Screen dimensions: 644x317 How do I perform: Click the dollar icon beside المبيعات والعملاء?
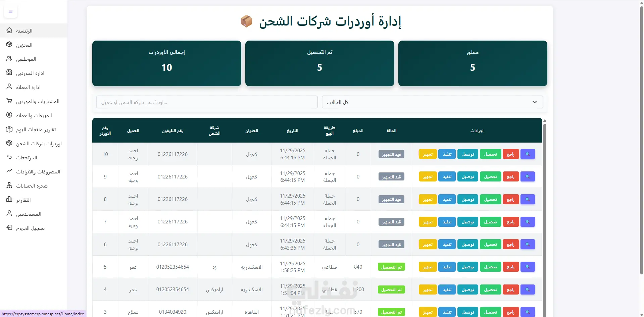(x=9, y=115)
